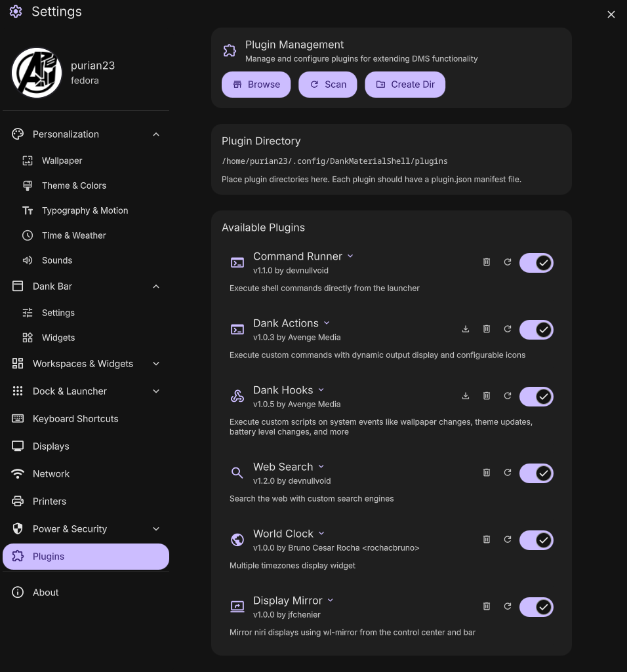Viewport: 627px width, 672px height.
Task: Disable the World Clock plugin switch
Action: [x=536, y=540]
